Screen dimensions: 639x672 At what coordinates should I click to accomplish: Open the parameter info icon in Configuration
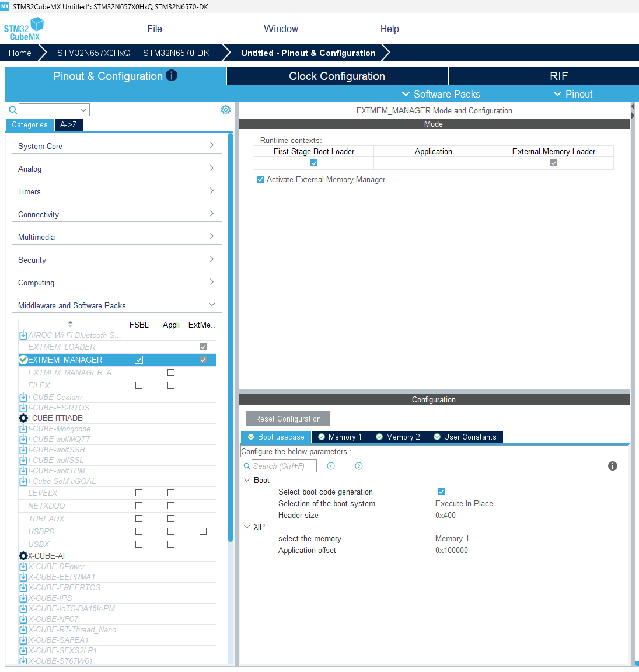pos(612,466)
